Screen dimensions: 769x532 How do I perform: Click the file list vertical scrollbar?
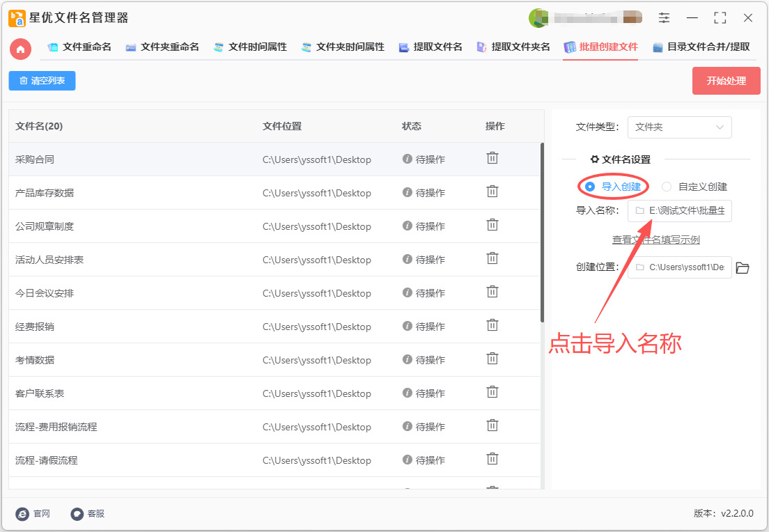pos(542,233)
